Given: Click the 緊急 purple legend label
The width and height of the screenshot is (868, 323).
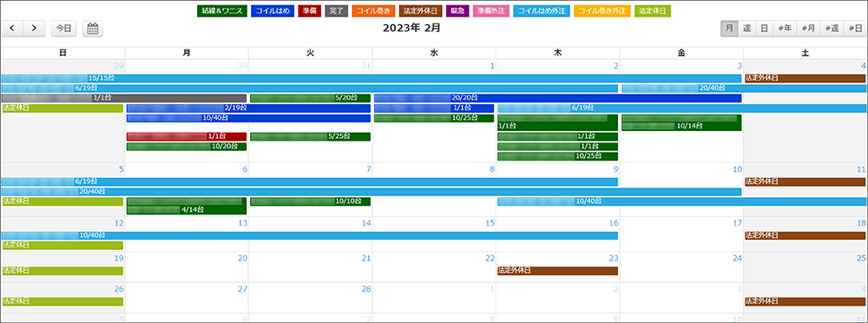Looking at the screenshot, I should 457,10.
